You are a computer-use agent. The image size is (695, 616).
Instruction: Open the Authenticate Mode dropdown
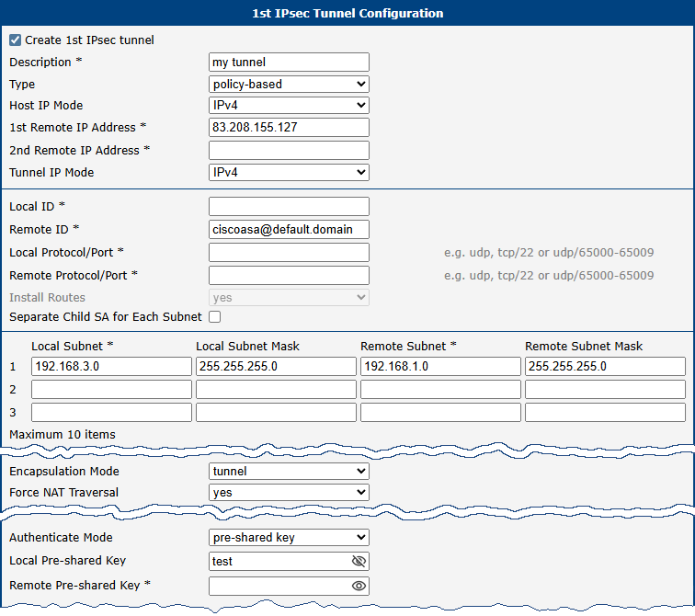click(x=289, y=538)
